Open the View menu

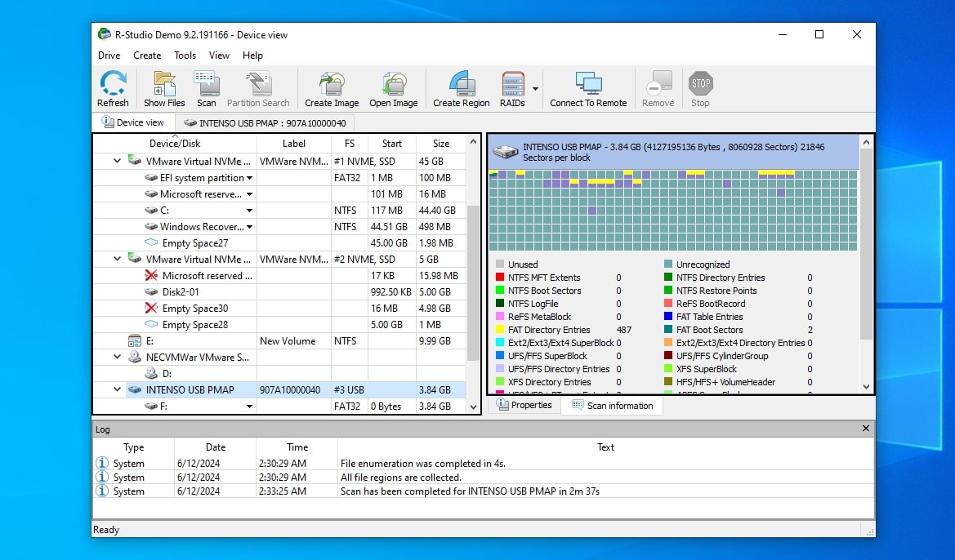[219, 56]
